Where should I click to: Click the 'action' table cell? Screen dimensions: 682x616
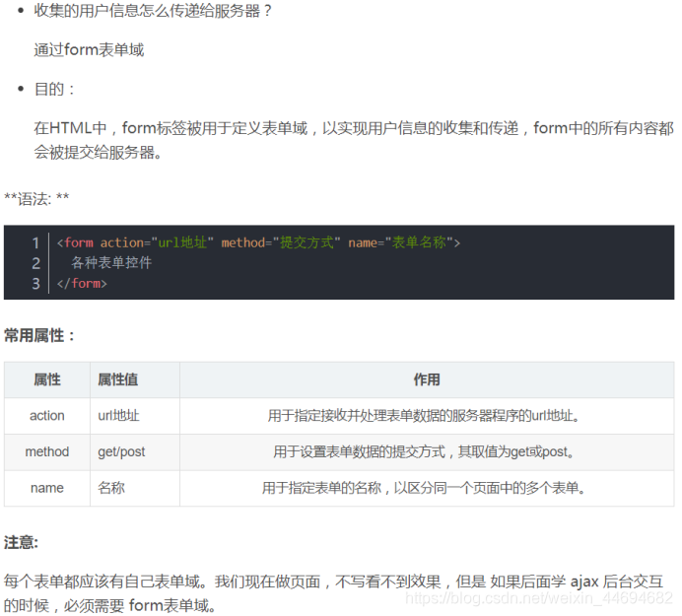tap(47, 416)
